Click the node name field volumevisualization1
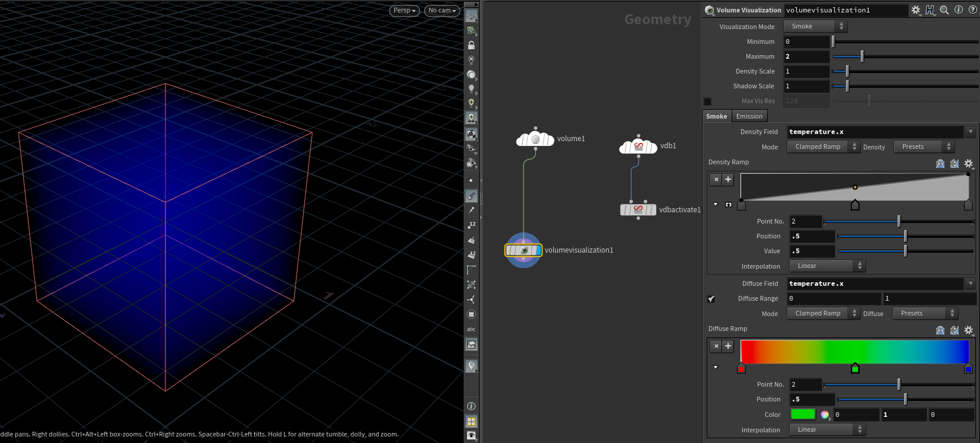Viewport: 980px width, 443px height. tap(846, 10)
